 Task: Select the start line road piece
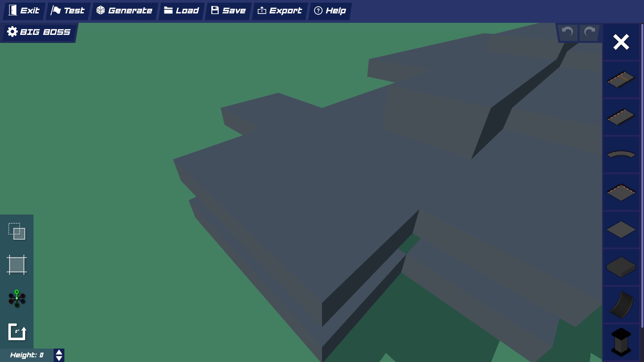click(x=621, y=80)
